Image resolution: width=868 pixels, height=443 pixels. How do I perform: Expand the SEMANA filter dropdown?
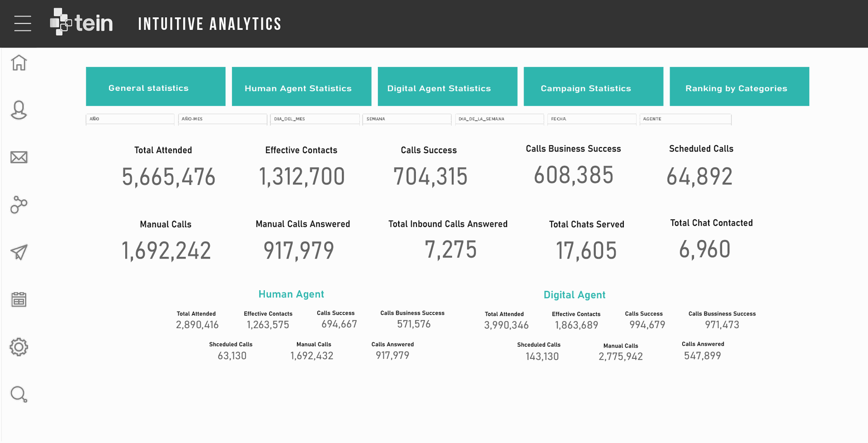(407, 119)
